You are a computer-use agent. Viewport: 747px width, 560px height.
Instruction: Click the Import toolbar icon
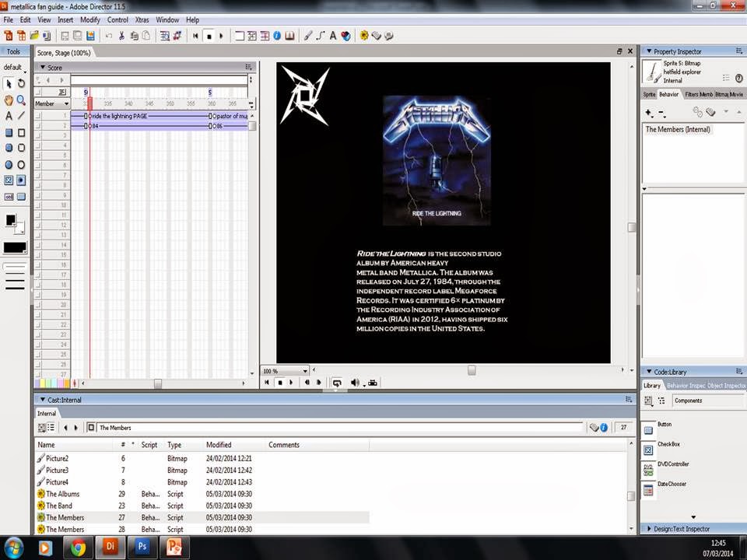pos(47,36)
